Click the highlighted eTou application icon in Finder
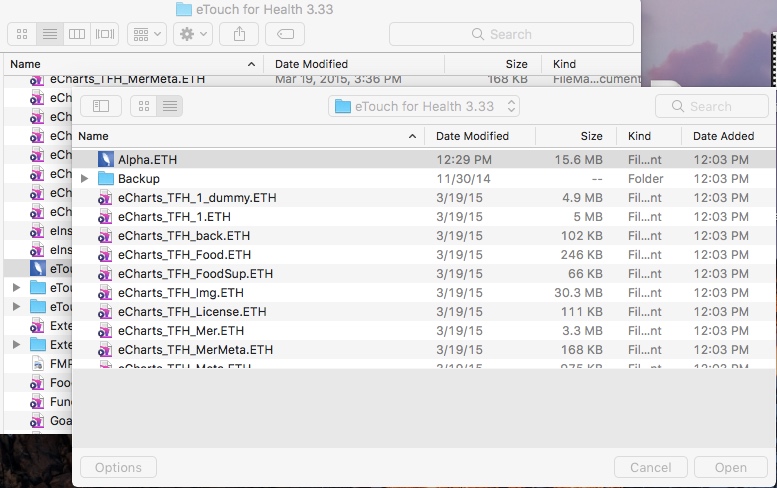The image size is (777, 488). (x=38, y=269)
